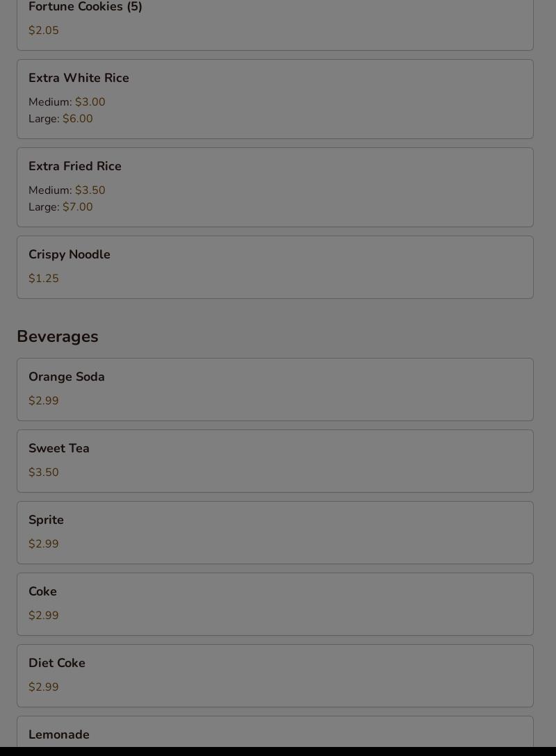The width and height of the screenshot is (556, 756).
Task: Select the Coke beverage card
Action: click(x=275, y=604)
